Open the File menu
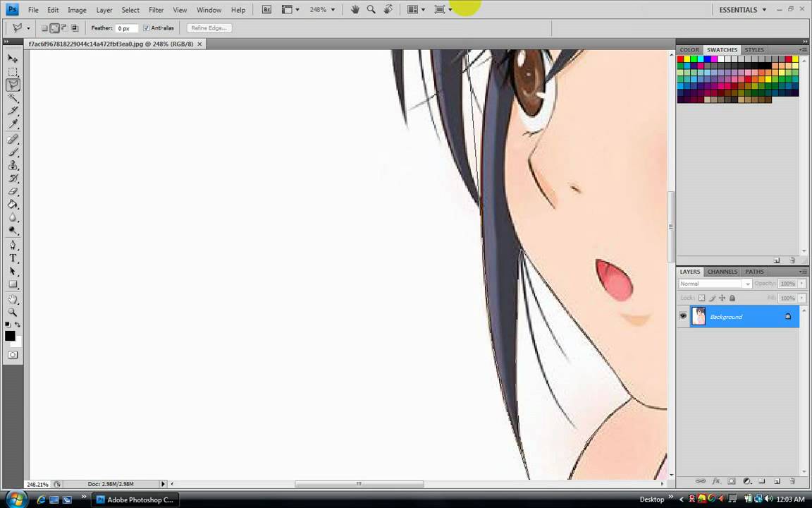 pos(33,10)
